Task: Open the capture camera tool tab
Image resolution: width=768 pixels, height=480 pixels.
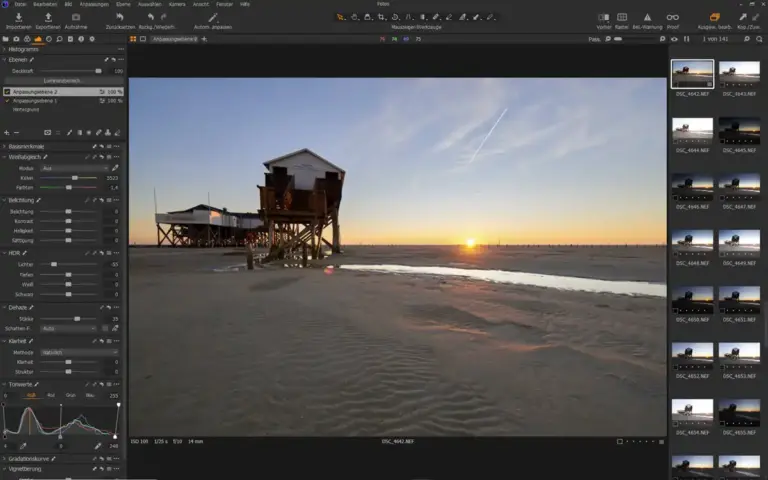Action: pyautogui.click(x=16, y=39)
